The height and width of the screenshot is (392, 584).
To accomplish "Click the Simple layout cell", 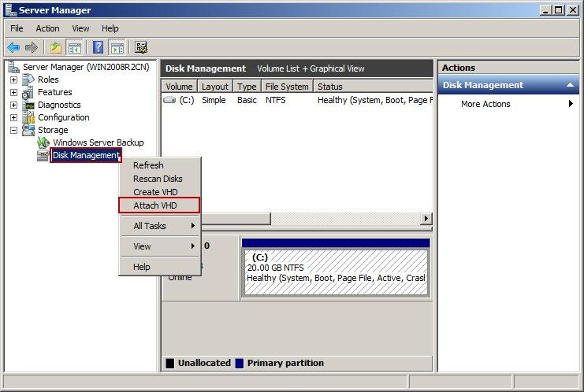I will [214, 100].
